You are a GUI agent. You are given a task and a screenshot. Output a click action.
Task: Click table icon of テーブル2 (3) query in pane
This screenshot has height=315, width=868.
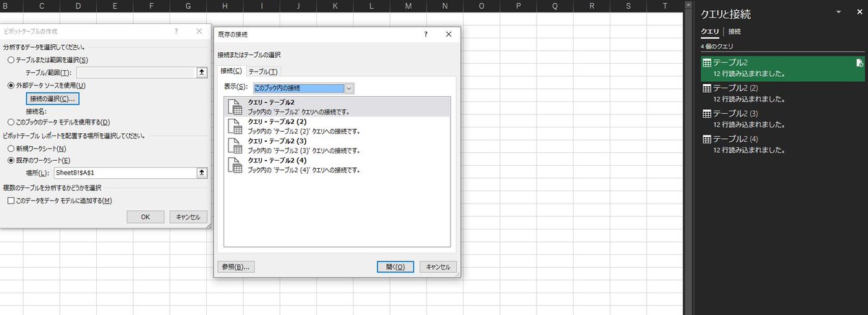[706, 114]
